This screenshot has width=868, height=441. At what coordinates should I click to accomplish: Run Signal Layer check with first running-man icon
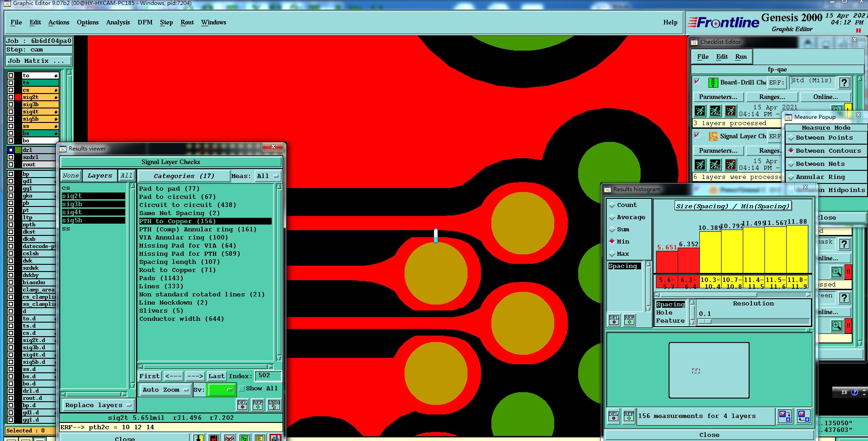(700, 164)
